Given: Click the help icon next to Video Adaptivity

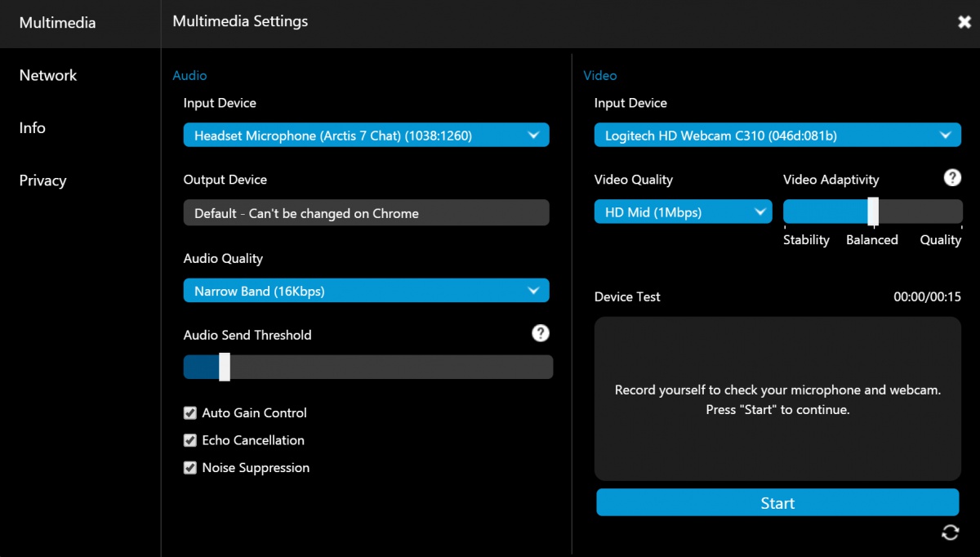Looking at the screenshot, I should point(952,178).
